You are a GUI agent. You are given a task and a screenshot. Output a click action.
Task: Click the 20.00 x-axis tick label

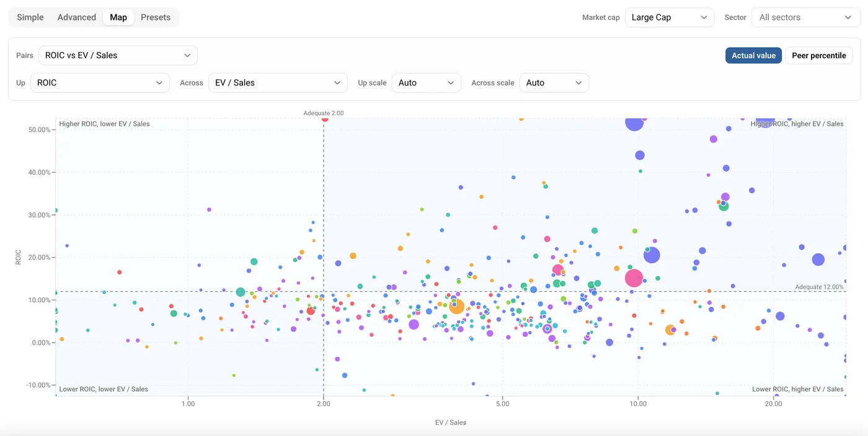(773, 404)
